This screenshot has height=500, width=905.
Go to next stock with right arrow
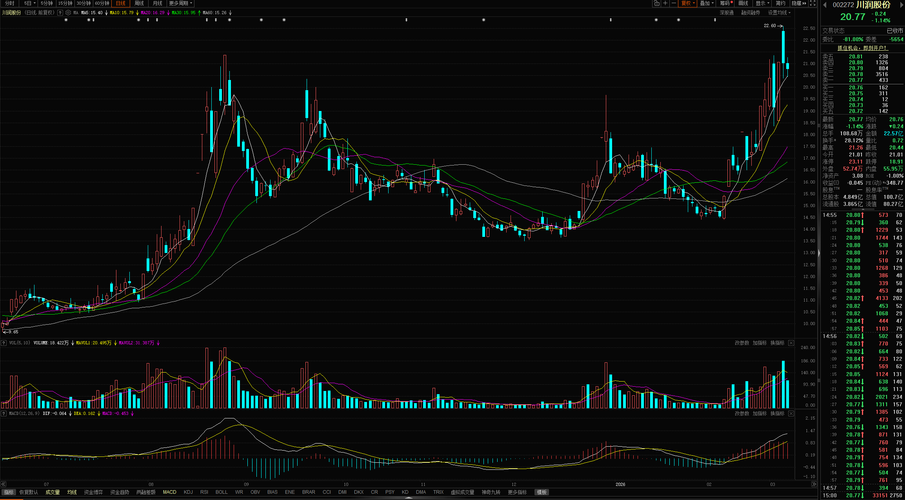(x=901, y=5)
